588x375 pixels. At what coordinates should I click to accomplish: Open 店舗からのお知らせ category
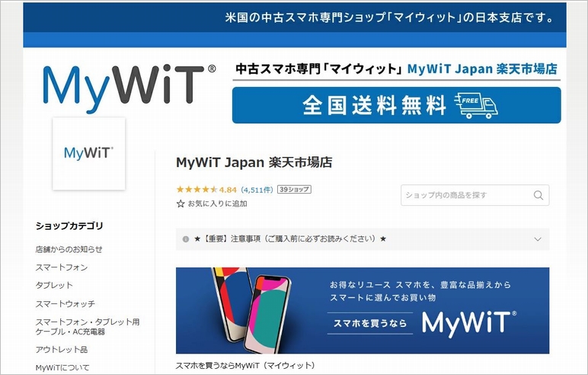69,249
